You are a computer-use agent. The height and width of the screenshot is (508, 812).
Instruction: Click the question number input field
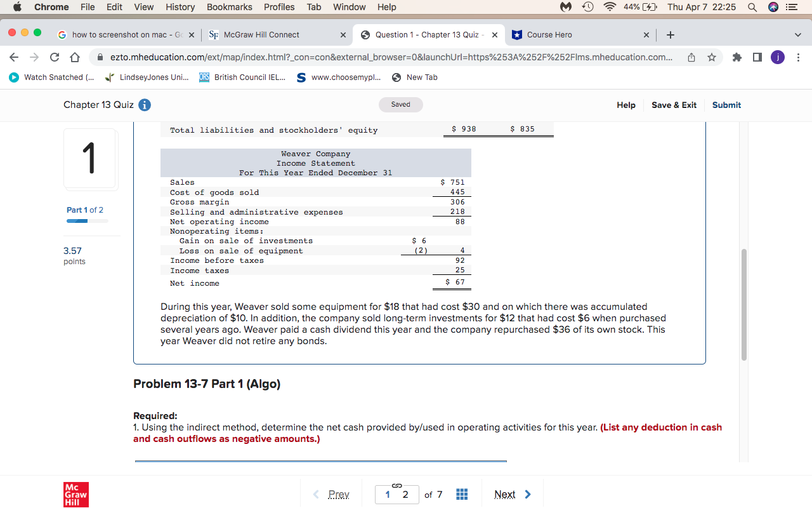(x=397, y=494)
